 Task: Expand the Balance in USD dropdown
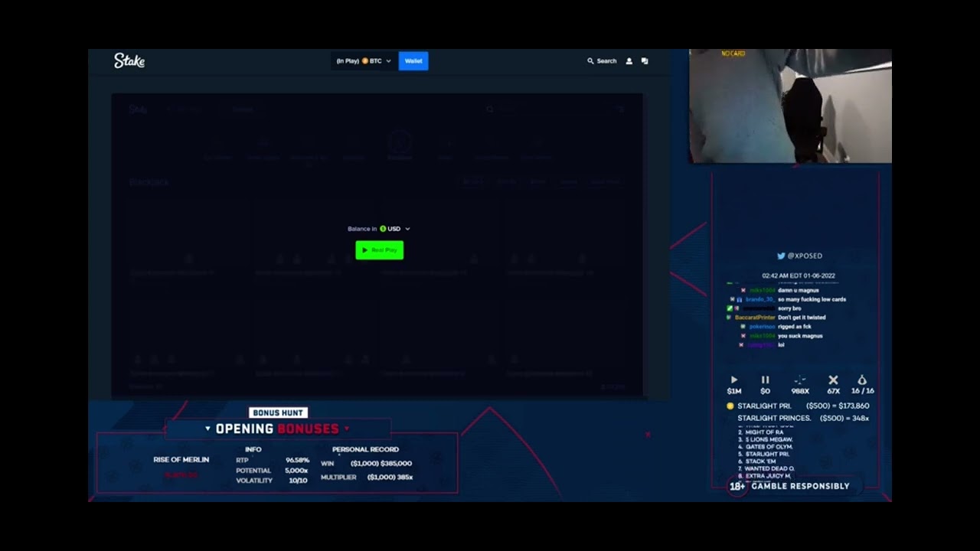coord(379,229)
